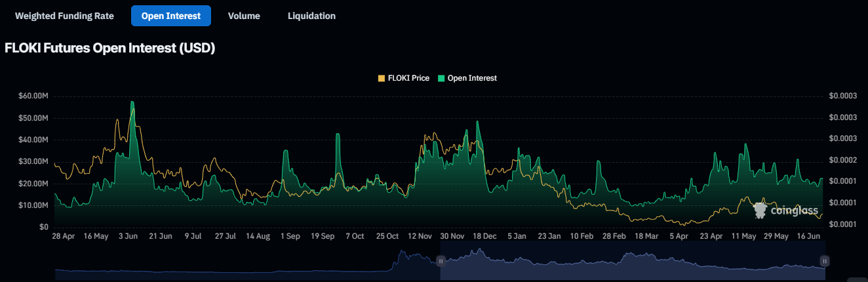Click the 3 Jun date label

pos(128,236)
